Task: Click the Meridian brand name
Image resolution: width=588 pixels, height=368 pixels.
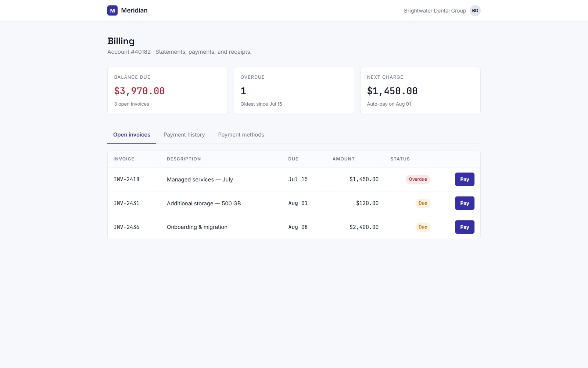Action: 134,10
